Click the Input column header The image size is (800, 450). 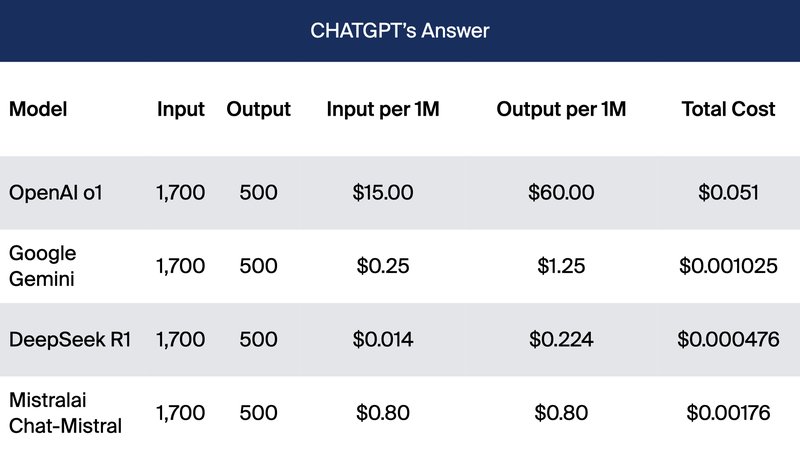[x=181, y=110]
